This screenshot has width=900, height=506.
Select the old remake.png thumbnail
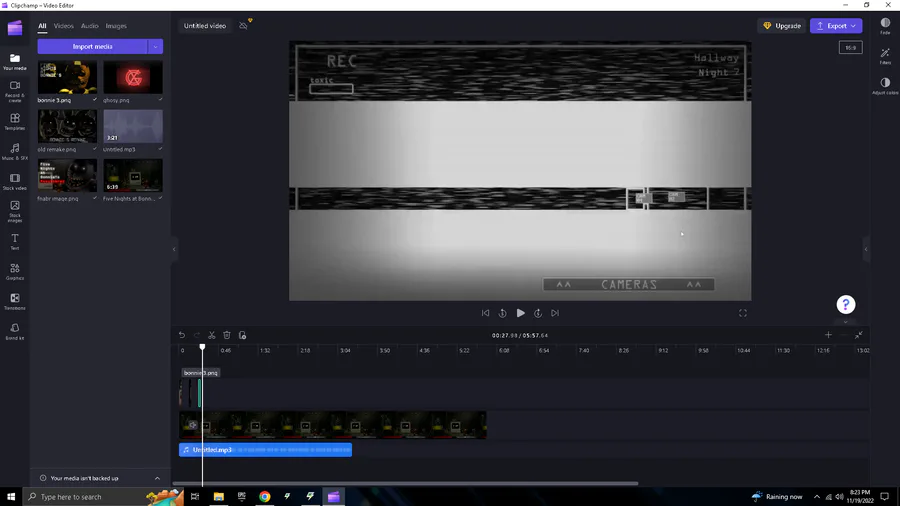click(x=67, y=126)
